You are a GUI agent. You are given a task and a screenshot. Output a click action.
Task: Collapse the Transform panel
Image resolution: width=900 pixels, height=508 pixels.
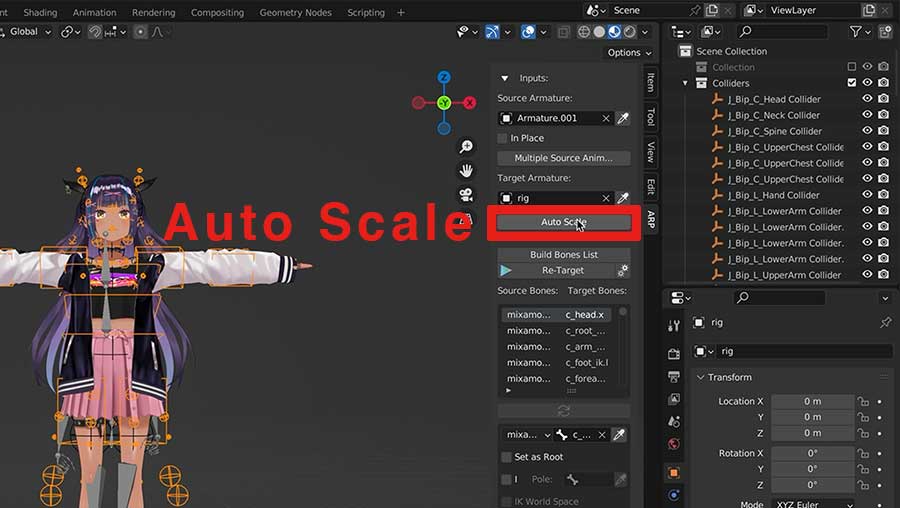coord(700,377)
